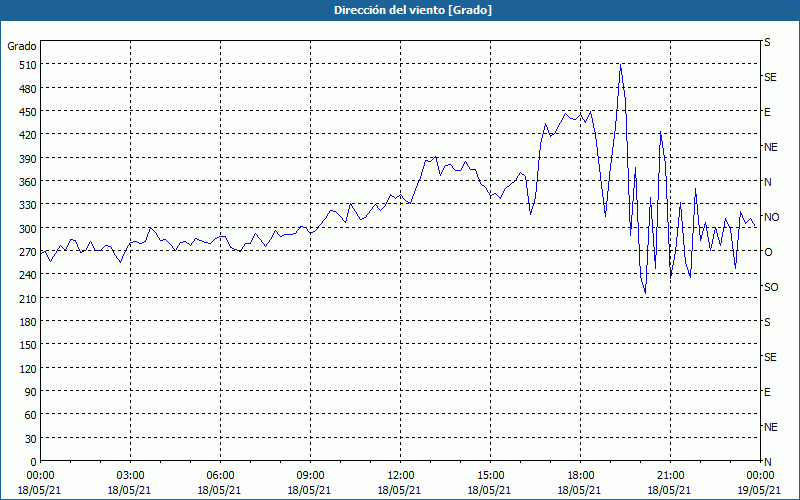Image resolution: width=800 pixels, height=500 pixels.
Task: Click the 0 y-axis value
Action: [x=34, y=462]
